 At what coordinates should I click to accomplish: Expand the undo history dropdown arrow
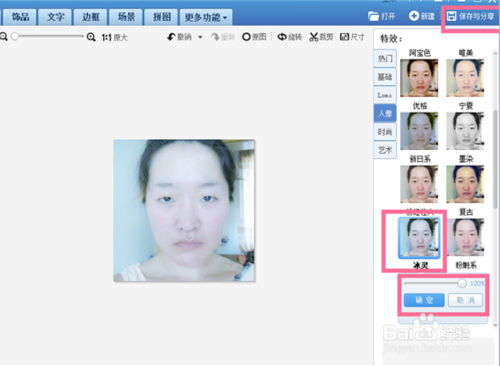(200, 37)
